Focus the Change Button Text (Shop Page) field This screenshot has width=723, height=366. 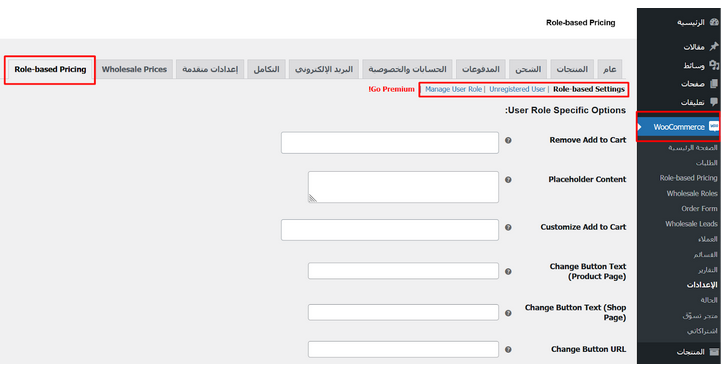coord(403,313)
